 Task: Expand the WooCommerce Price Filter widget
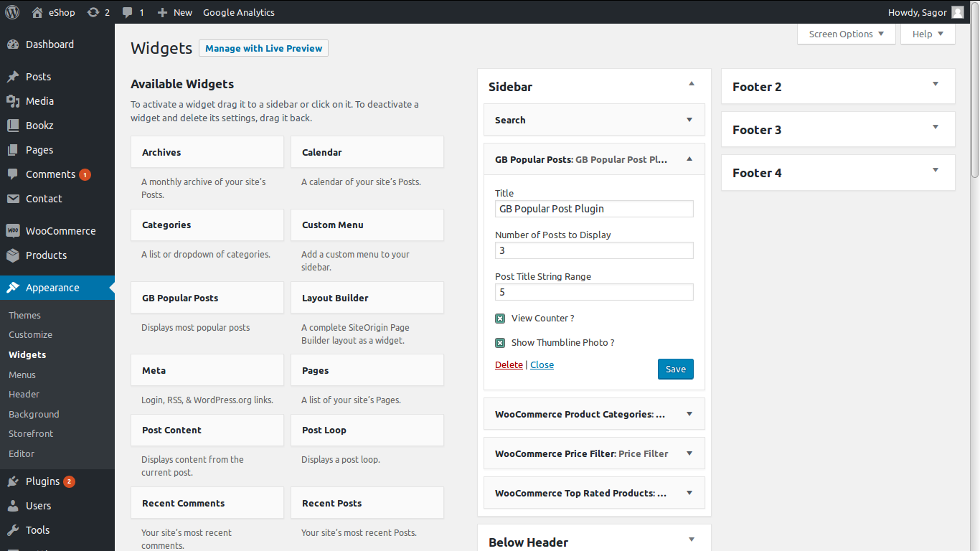click(689, 453)
